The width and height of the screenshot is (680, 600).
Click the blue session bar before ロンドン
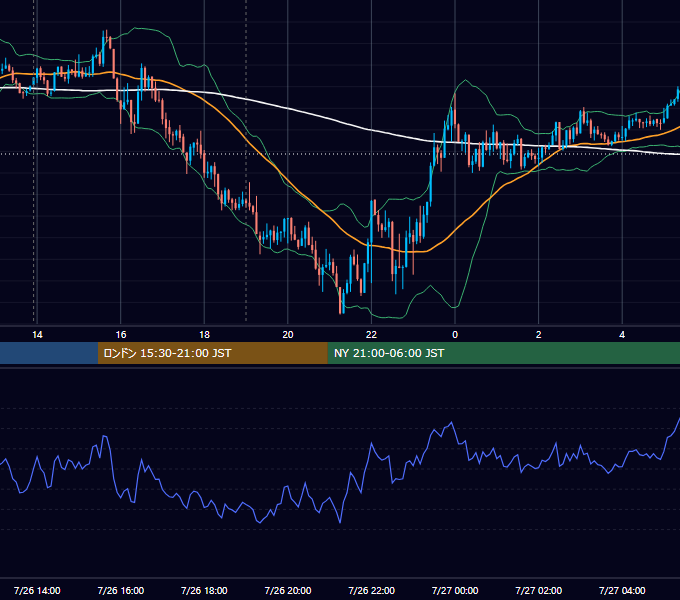(49, 353)
